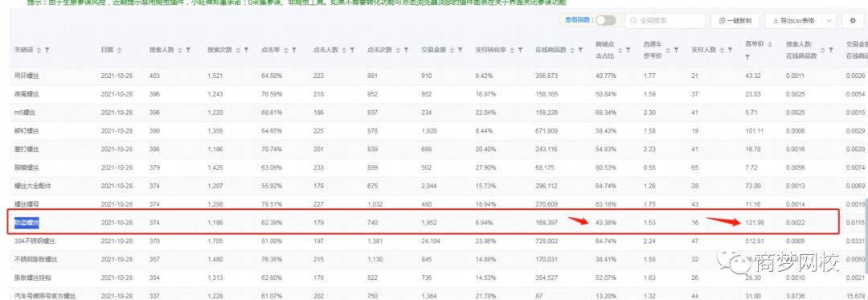Filter the 点击人数 column
This screenshot has width=868, height=300.
click(x=351, y=50)
